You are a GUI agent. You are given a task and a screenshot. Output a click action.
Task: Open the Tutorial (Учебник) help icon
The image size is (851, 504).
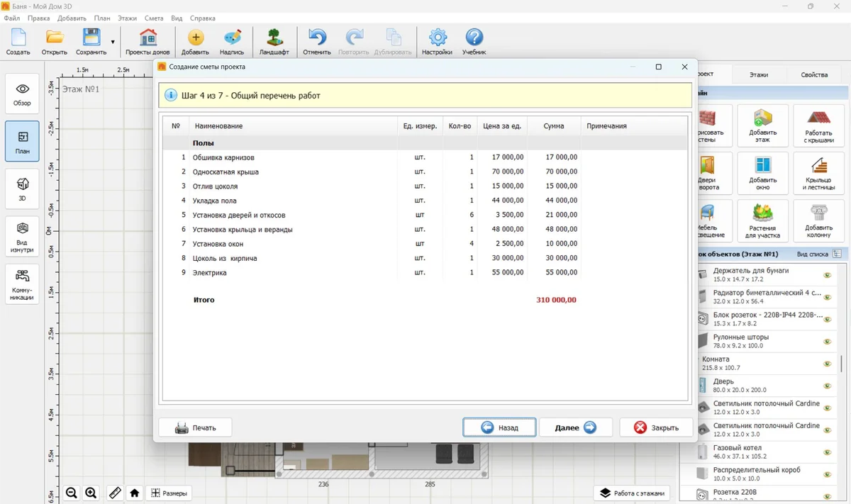tap(474, 42)
